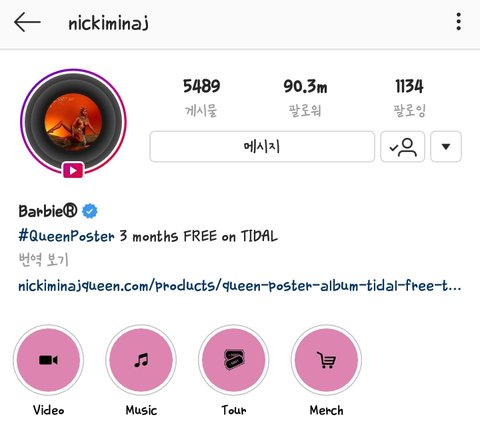Send a message via the 메시지 button
Image resolution: width=480 pixels, height=435 pixels.
pos(262,147)
